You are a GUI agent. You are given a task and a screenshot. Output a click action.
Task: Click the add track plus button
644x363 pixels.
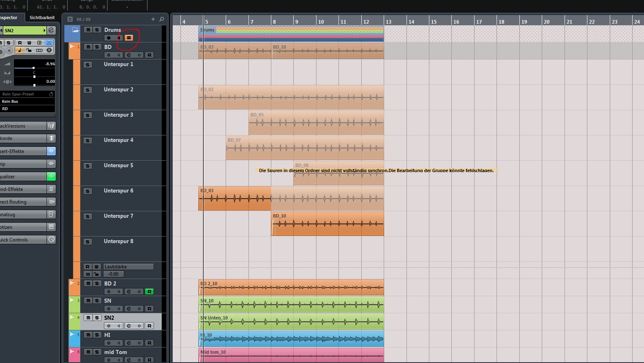tap(153, 19)
